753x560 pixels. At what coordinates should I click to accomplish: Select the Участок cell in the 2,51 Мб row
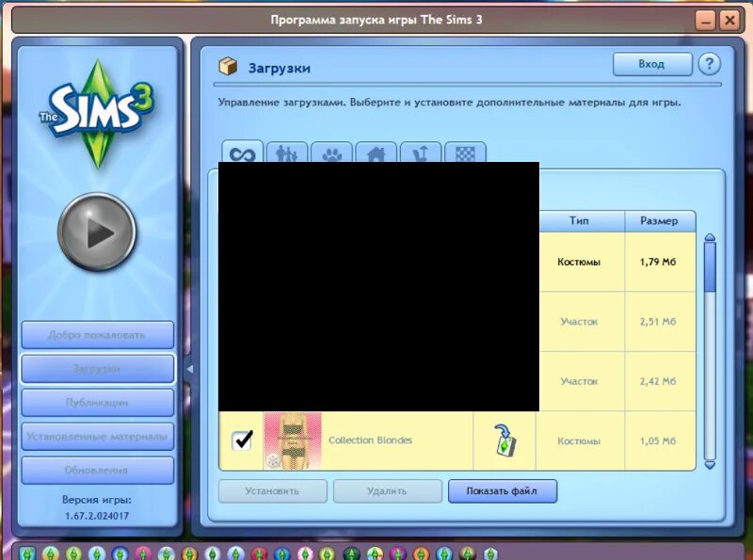point(579,322)
